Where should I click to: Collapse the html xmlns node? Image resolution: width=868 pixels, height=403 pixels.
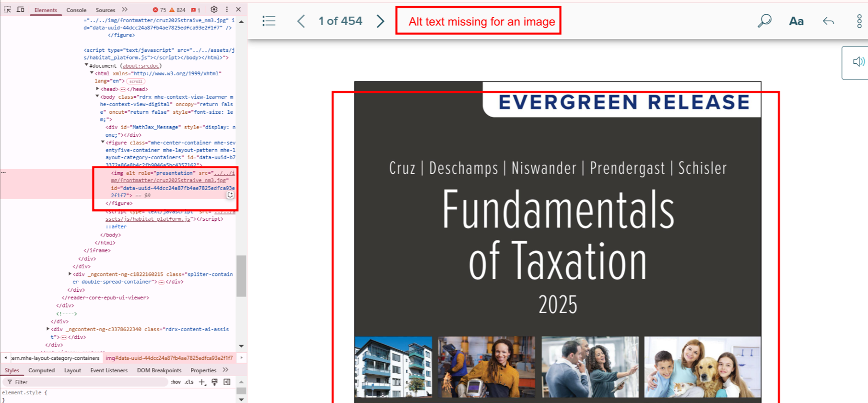(x=92, y=73)
